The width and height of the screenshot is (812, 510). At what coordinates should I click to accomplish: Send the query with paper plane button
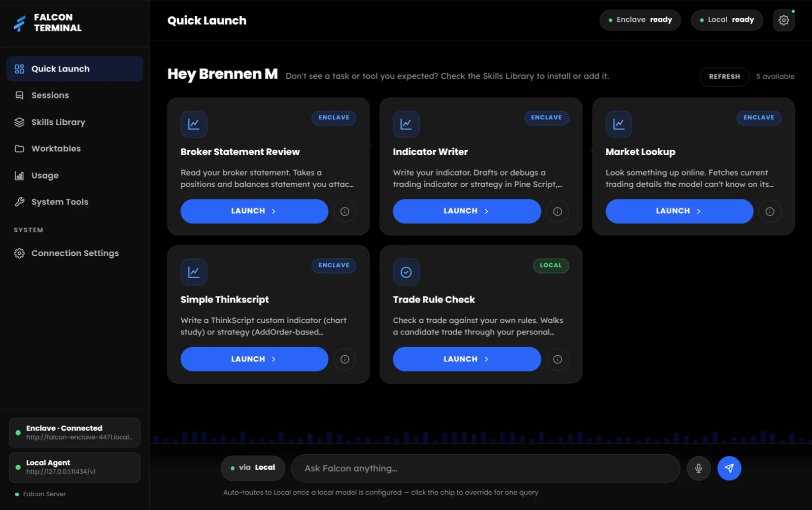click(x=729, y=468)
